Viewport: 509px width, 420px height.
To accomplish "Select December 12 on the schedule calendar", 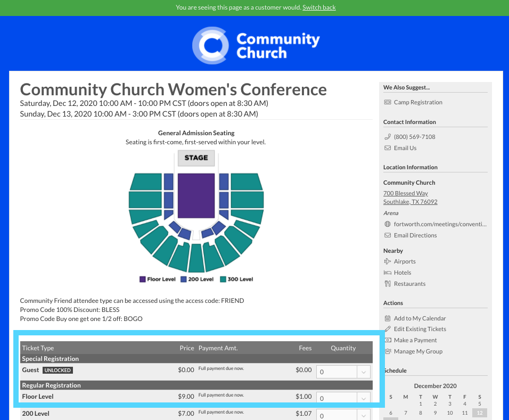I will [479, 413].
